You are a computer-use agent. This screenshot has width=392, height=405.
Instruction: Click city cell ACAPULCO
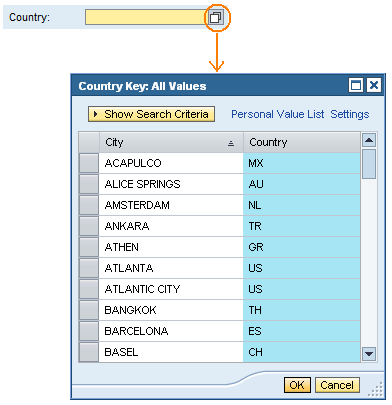(171, 163)
